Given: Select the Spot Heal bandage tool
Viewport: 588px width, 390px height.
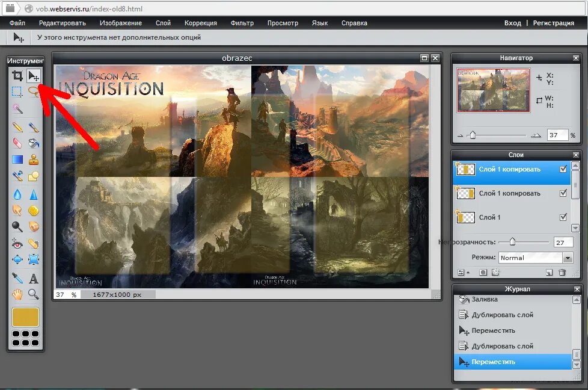Looking at the screenshot, I should tap(34, 244).
